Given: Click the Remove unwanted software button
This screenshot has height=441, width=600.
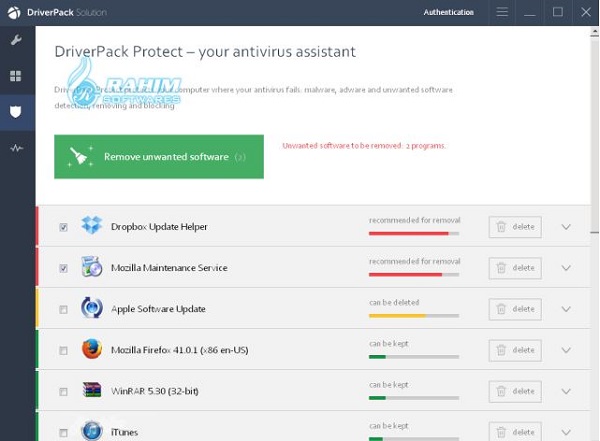Looking at the screenshot, I should (159, 157).
